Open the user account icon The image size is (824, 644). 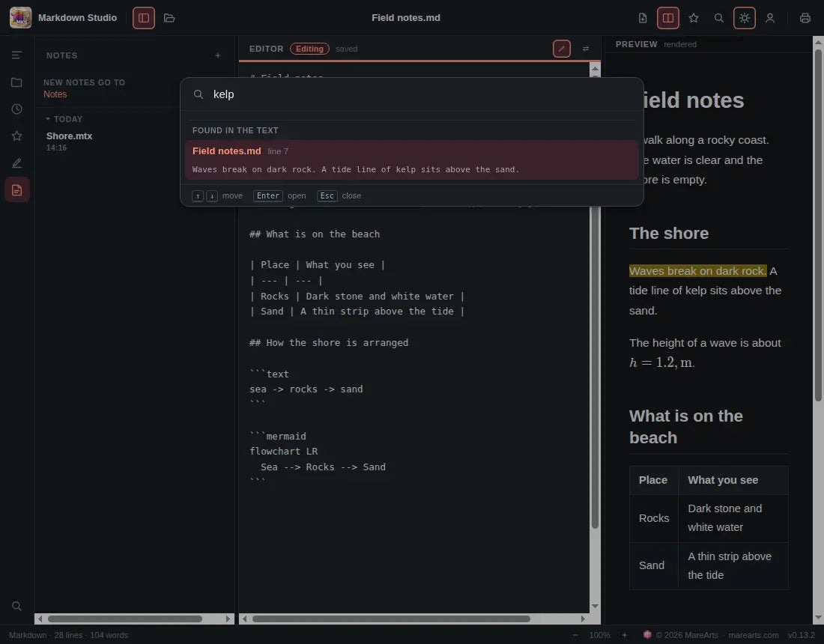(x=770, y=18)
